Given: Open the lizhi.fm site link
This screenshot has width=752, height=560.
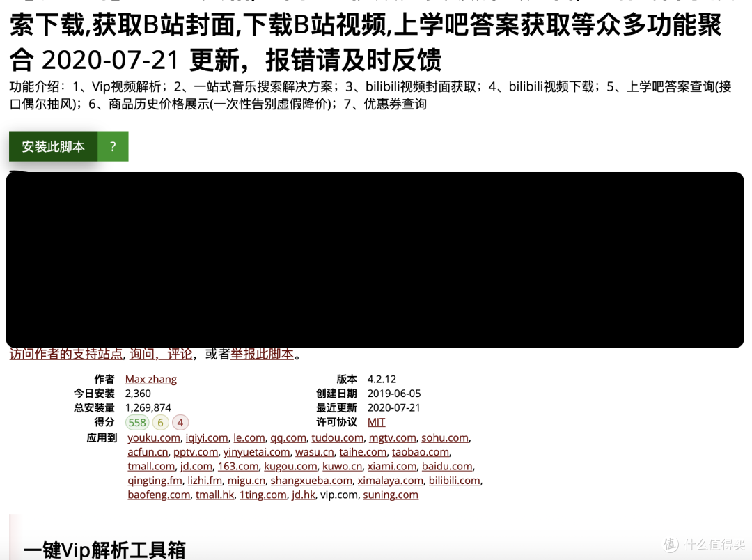Looking at the screenshot, I should click(205, 481).
